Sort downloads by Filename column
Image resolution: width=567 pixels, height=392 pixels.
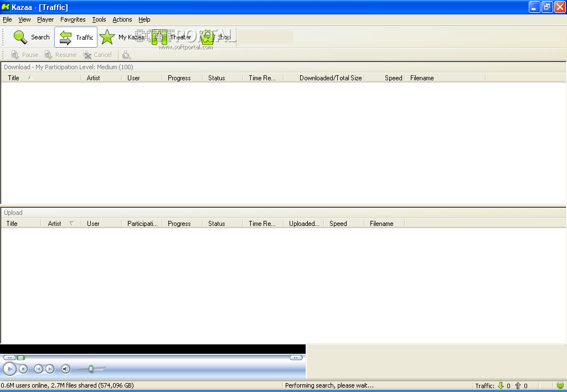pos(446,78)
